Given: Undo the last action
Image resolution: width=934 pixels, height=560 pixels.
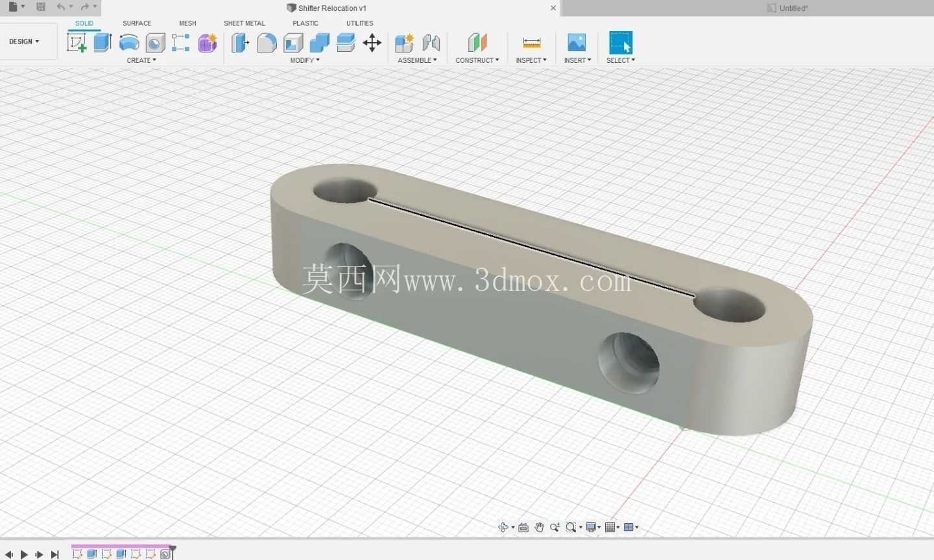Looking at the screenshot, I should pyautogui.click(x=61, y=7).
